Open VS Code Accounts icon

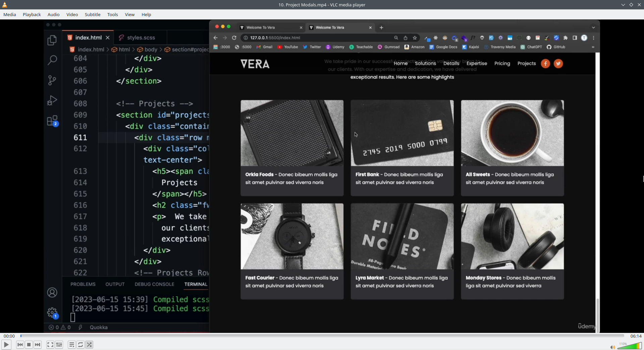point(52,293)
